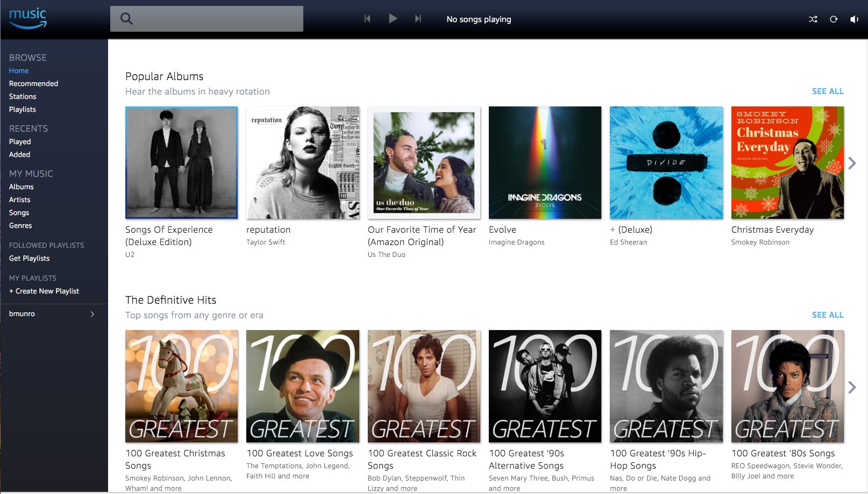Open My Music Albums
Image resolution: width=868 pixels, height=494 pixels.
22,187
